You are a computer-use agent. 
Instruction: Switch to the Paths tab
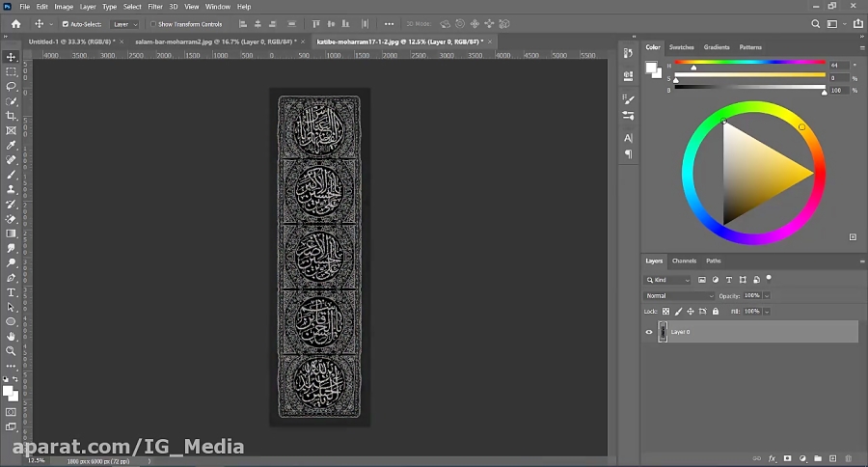coord(713,261)
